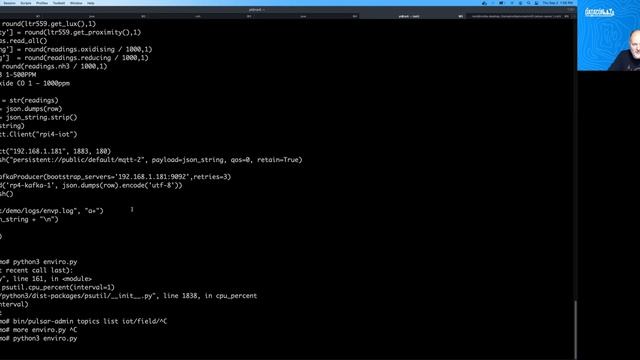
Task: Click the Client("rpi4-iot") line
Action: coord(39,134)
